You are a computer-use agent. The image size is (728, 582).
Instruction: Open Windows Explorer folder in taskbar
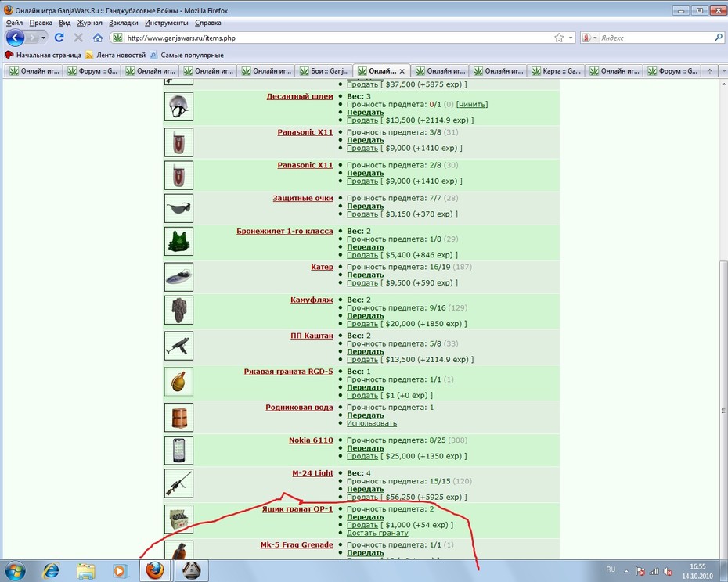(86, 570)
